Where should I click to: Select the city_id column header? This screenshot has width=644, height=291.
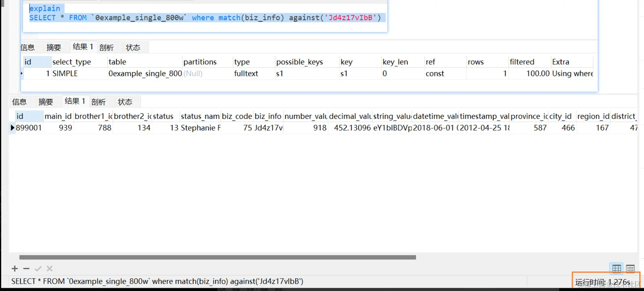pyautogui.click(x=563, y=116)
